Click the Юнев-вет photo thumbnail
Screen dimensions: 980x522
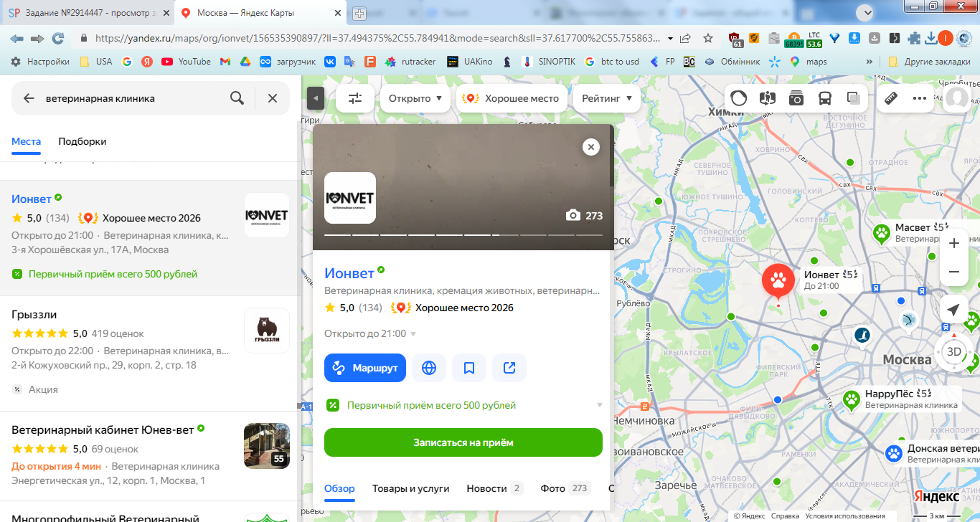pyautogui.click(x=267, y=446)
